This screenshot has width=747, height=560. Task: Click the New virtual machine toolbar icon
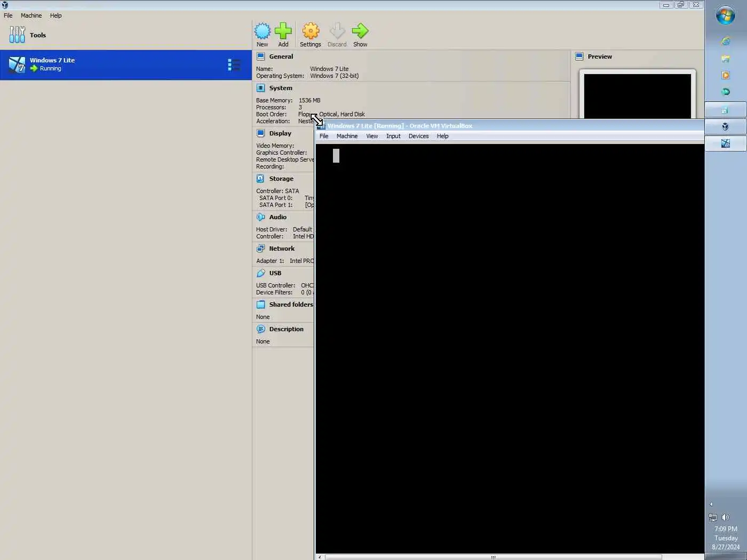(262, 31)
